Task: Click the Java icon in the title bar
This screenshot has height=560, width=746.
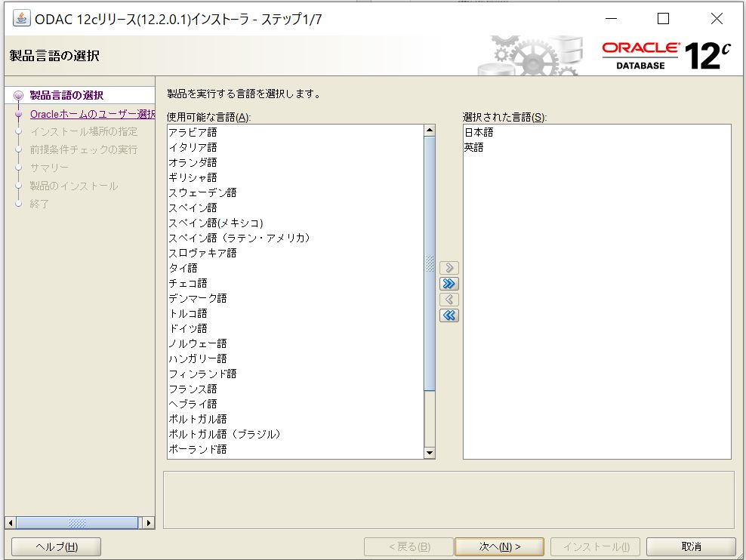Action: (22, 18)
